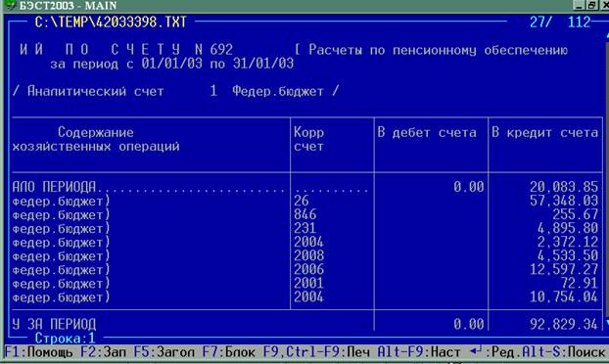Viewport: 609px width, 364px height.
Task: Click F1 Помощь help hotkey in bottom bar
Action: point(38,352)
